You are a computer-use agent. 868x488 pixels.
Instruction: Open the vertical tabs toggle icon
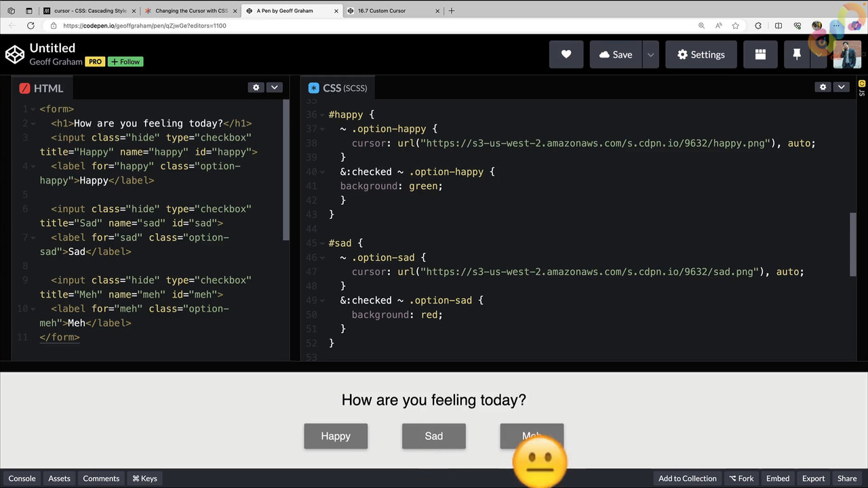pyautogui.click(x=28, y=11)
